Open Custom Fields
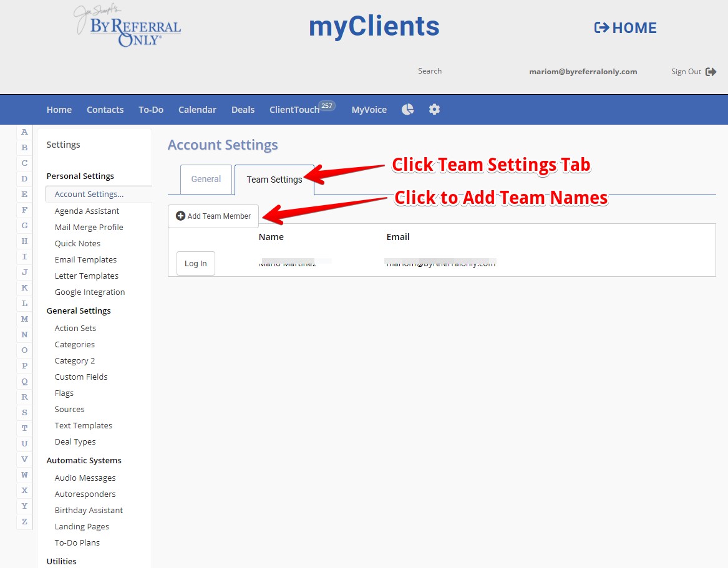Image resolution: width=728 pixels, height=568 pixels. tap(81, 377)
